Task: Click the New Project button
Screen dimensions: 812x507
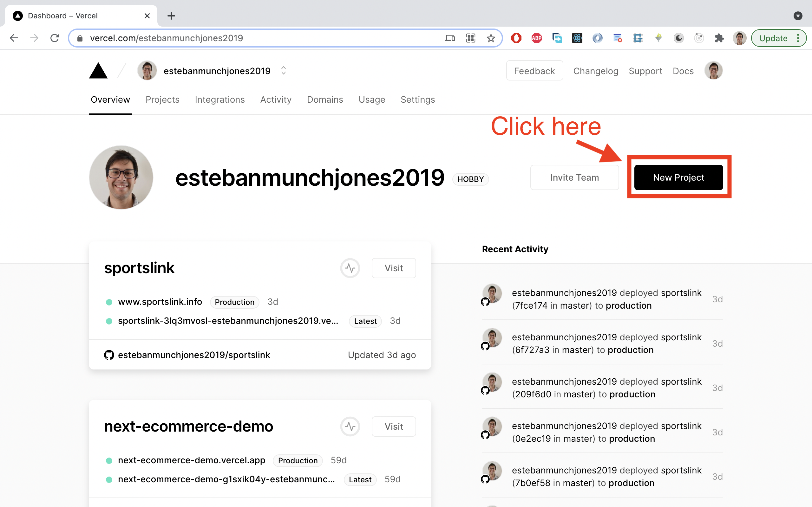Action: [678, 177]
